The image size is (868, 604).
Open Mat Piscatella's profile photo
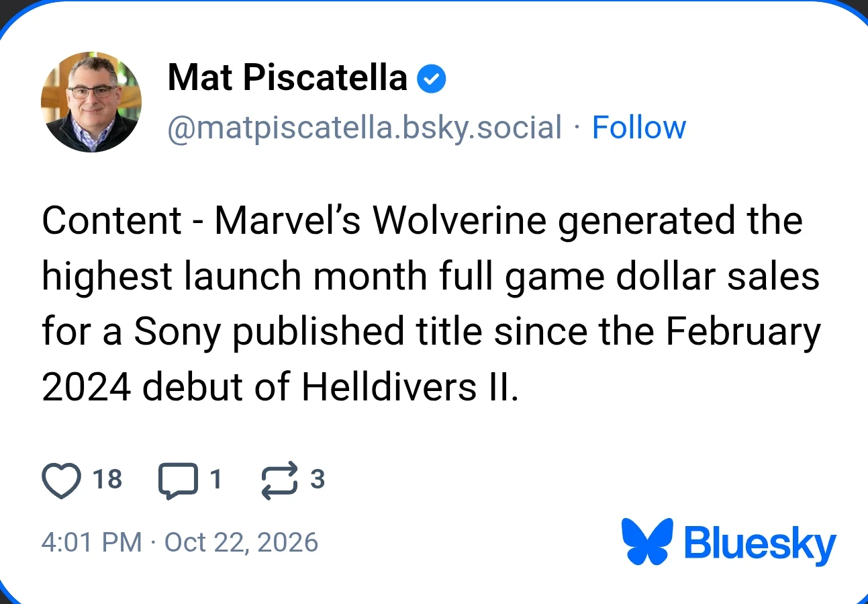pos(91,101)
